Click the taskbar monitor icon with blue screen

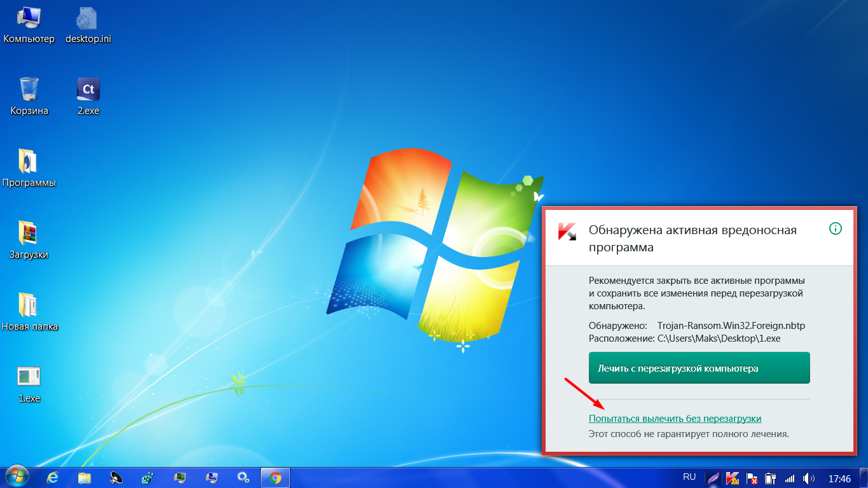(212, 477)
